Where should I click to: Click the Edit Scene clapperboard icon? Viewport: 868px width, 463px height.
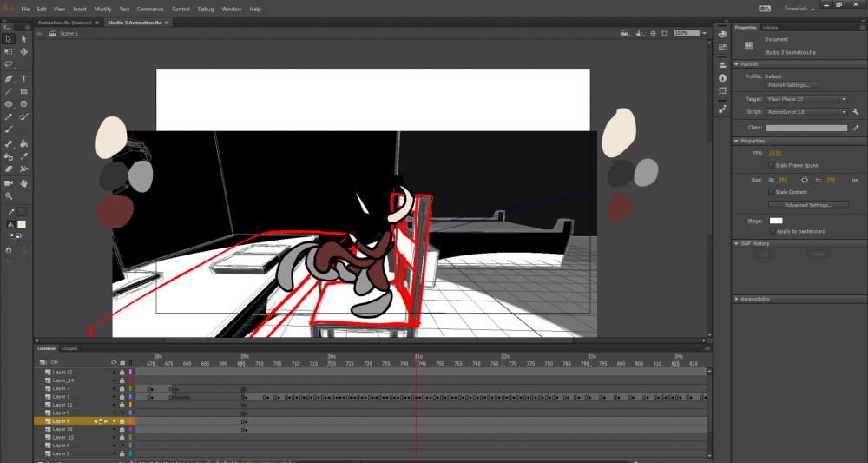pyautogui.click(x=624, y=33)
